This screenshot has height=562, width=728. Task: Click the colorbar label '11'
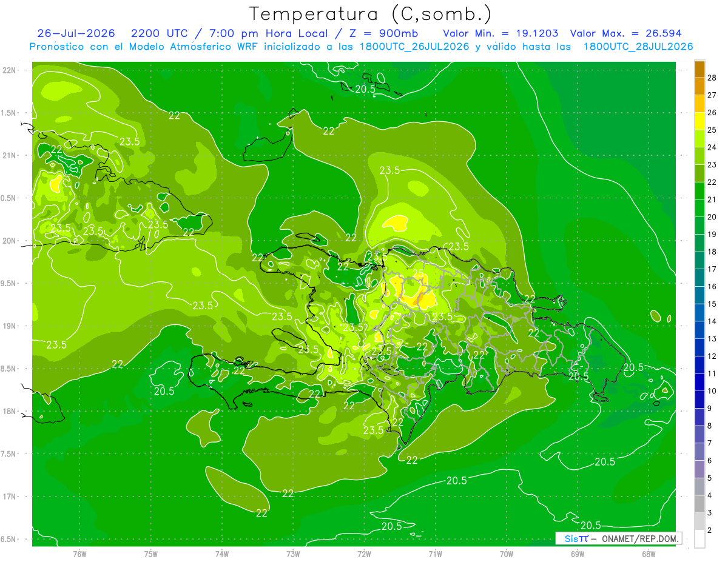pyautogui.click(x=712, y=373)
